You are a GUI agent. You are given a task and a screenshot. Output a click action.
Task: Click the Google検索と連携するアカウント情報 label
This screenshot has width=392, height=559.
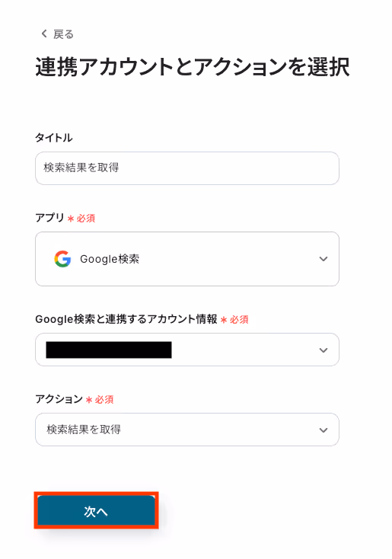click(126, 318)
